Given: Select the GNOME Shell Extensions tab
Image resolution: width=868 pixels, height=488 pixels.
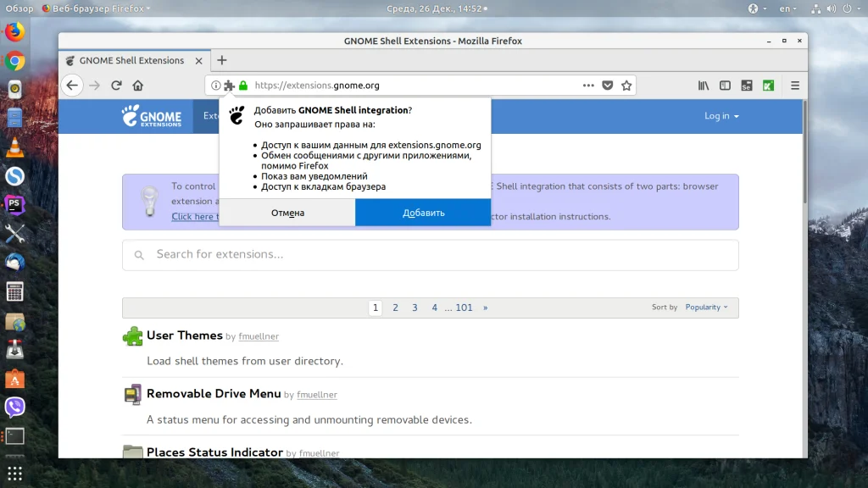Looking at the screenshot, I should click(131, 61).
